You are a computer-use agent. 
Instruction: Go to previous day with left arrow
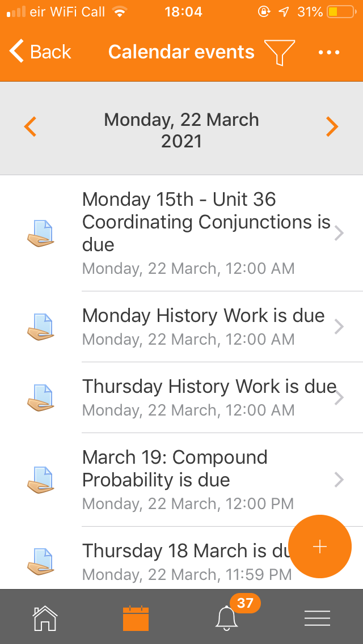31,126
